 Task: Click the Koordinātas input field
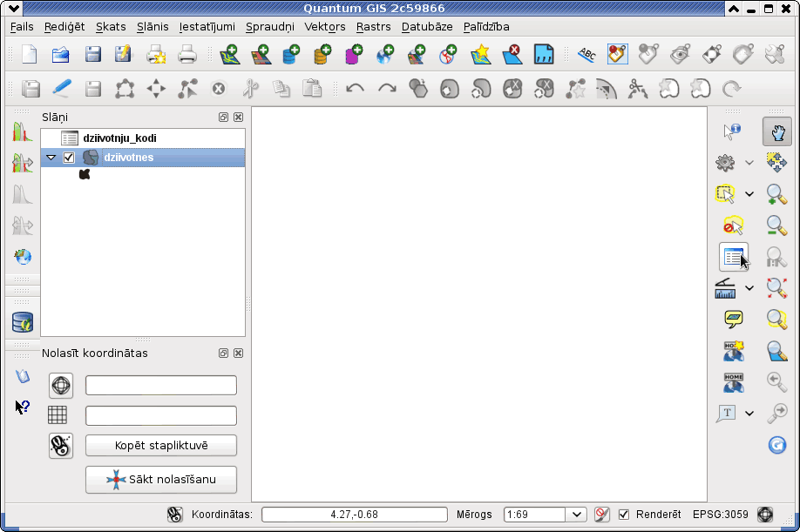[x=355, y=515]
